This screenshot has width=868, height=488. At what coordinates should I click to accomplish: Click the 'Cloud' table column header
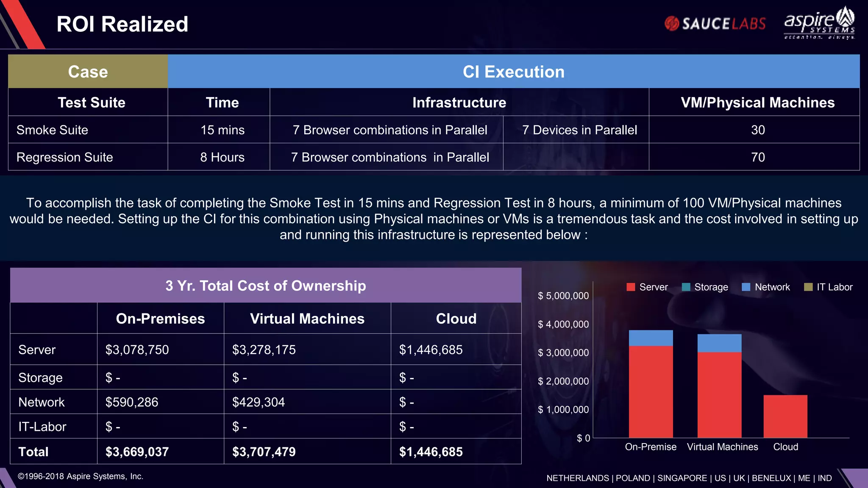point(456,319)
